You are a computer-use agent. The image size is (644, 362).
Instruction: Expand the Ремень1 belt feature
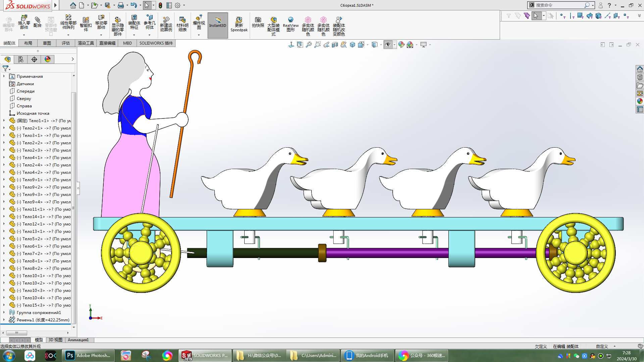(4, 320)
